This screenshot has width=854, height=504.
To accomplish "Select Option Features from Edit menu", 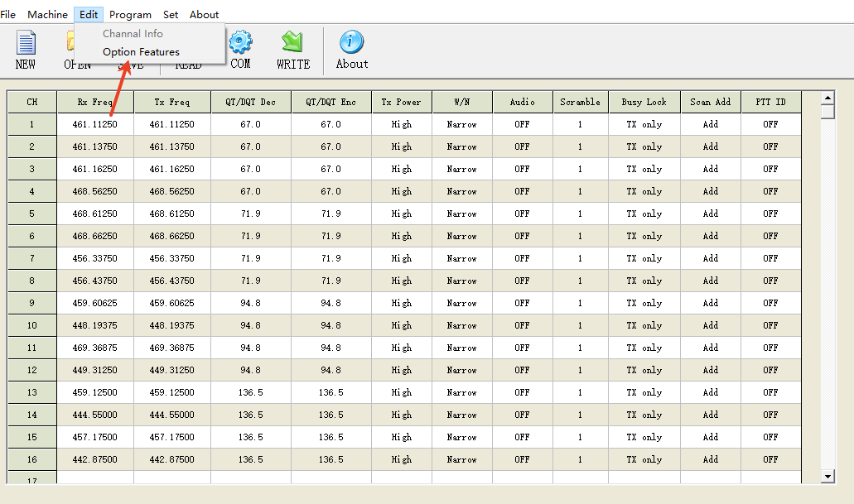I will point(141,52).
